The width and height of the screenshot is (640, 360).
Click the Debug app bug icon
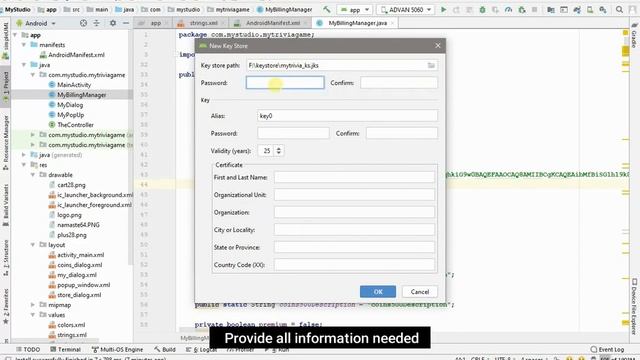click(482, 9)
